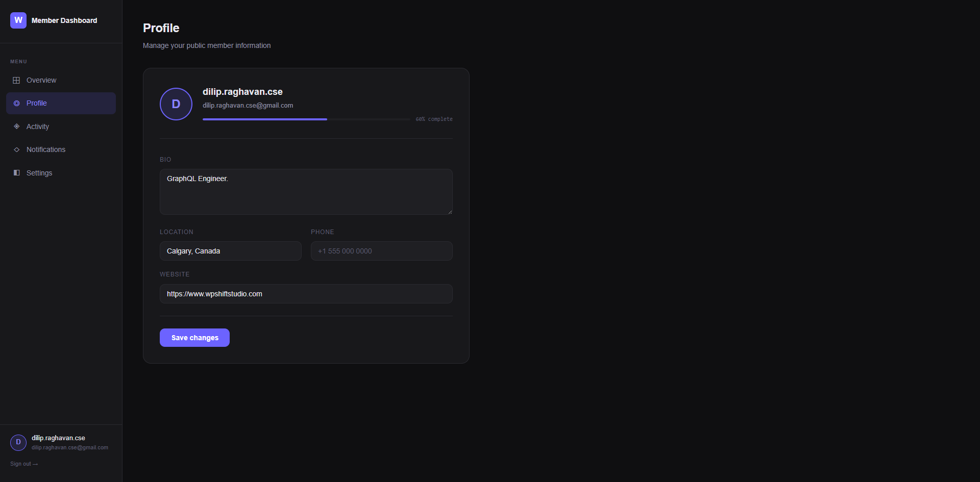Click the Activity diamond icon

(x=16, y=126)
